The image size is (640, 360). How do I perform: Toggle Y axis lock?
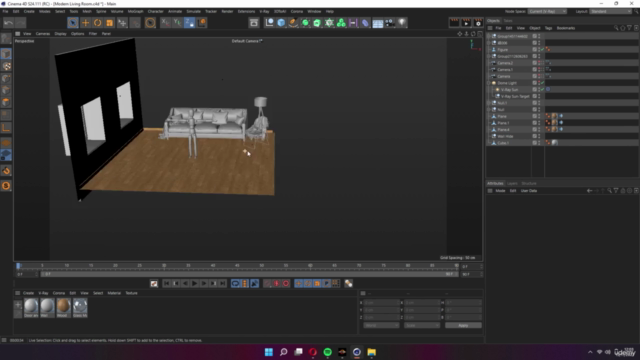point(177,23)
